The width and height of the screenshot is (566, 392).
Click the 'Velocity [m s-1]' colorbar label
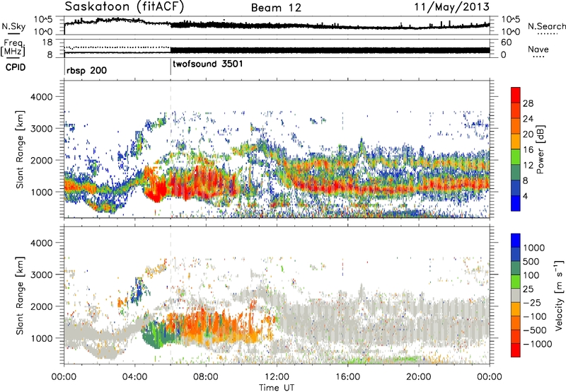click(559, 295)
